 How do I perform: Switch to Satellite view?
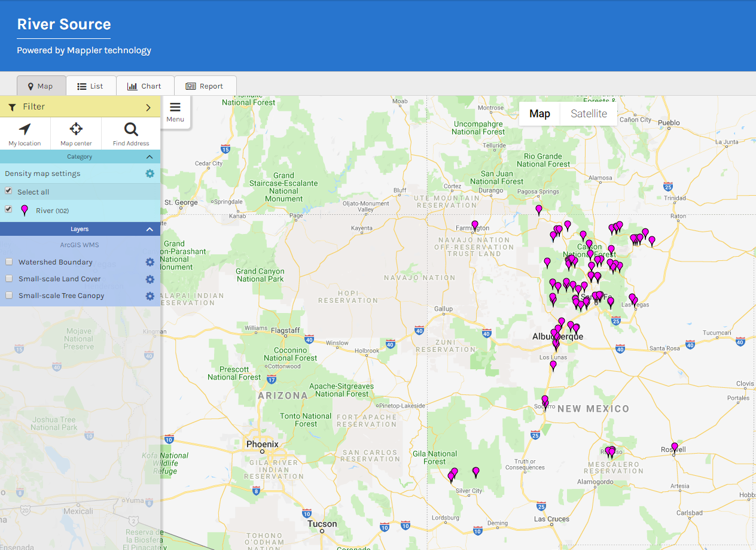coord(589,114)
